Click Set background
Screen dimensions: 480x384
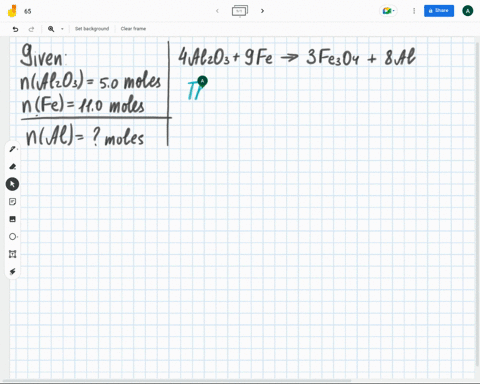(92, 29)
